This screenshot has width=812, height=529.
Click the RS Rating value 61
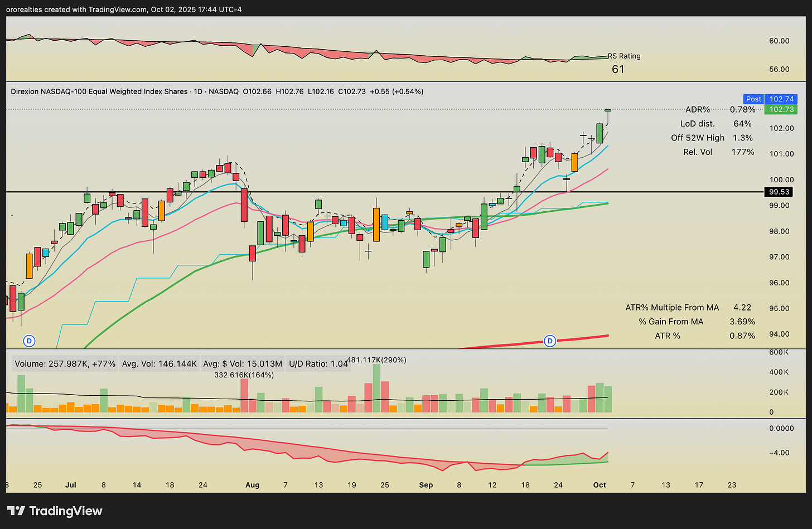(618, 69)
